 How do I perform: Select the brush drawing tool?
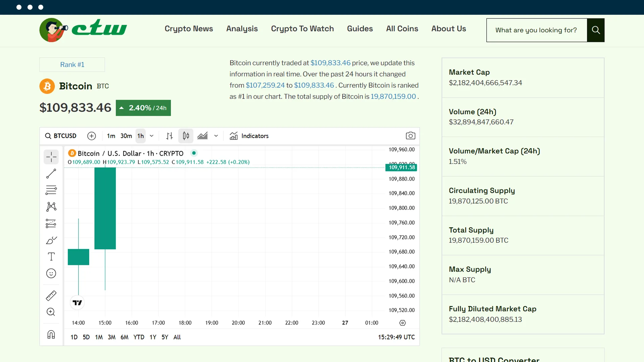[x=51, y=240]
